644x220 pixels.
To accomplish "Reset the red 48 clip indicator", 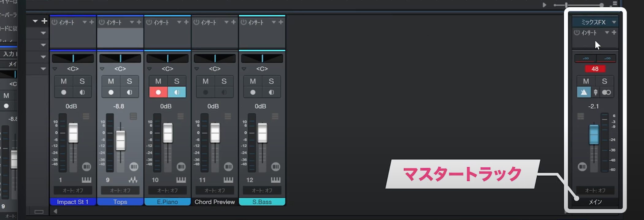I will coord(595,69).
